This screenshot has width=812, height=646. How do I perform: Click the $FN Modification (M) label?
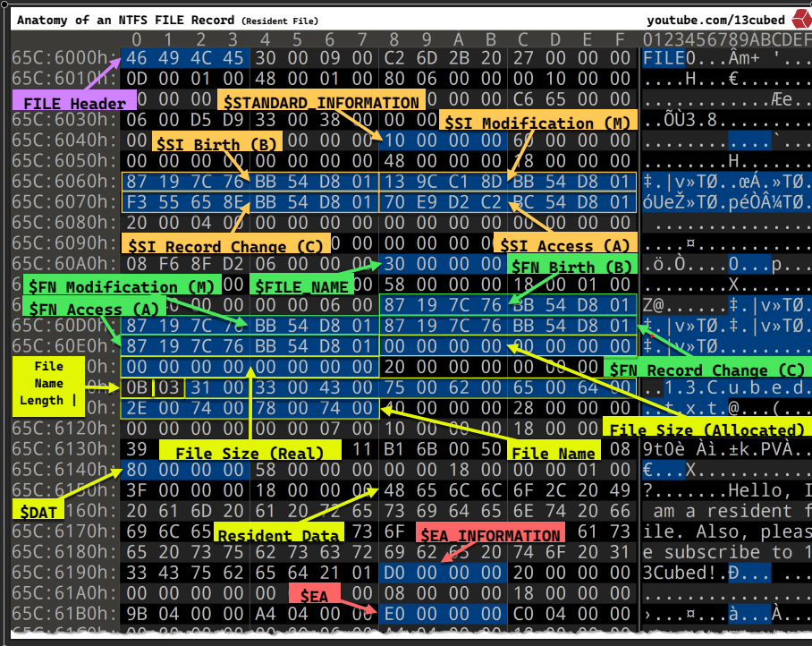point(121,286)
